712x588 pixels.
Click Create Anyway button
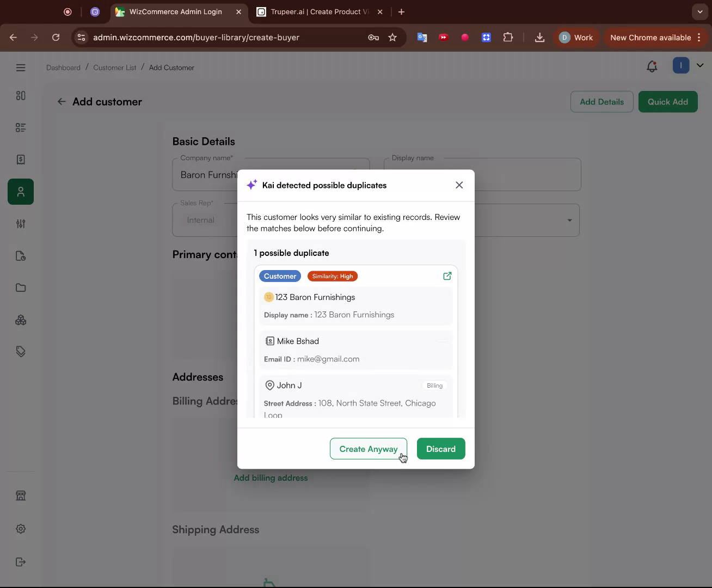click(369, 449)
